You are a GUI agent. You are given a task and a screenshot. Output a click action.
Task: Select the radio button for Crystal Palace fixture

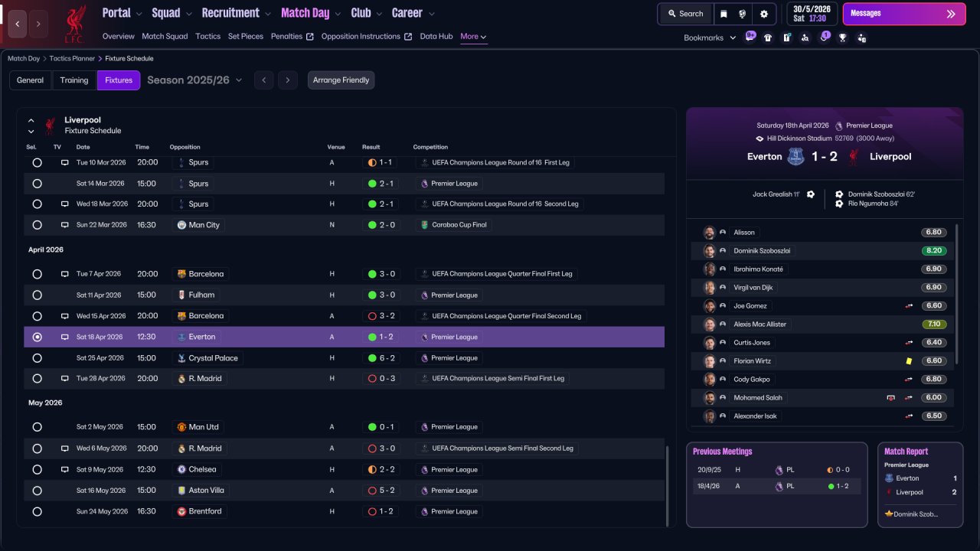37,358
